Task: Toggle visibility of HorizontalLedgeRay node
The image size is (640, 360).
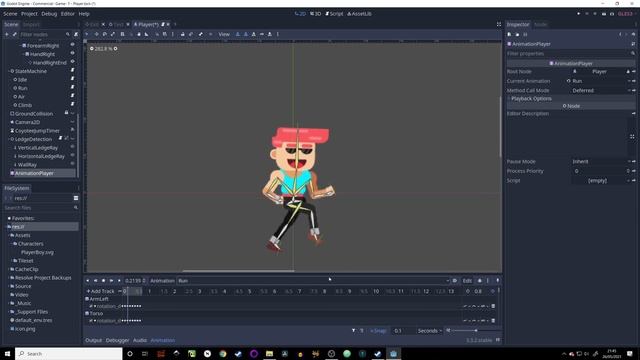Action: point(72,156)
